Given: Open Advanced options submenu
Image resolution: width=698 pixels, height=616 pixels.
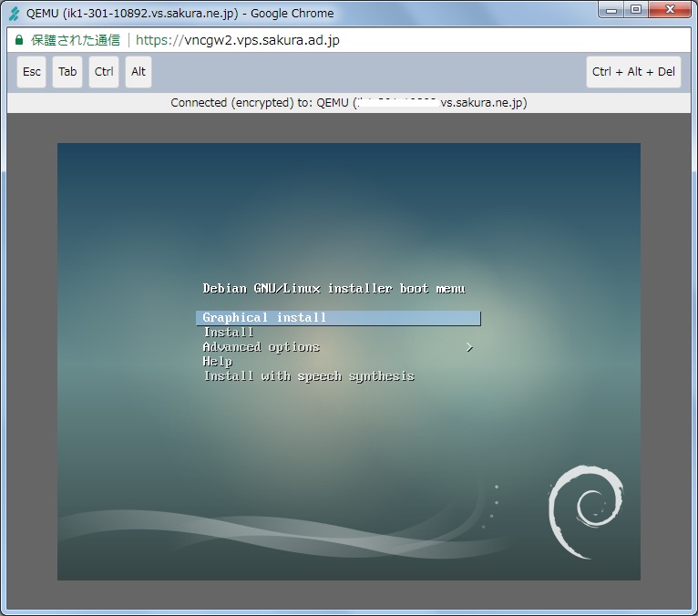Looking at the screenshot, I should click(262, 347).
